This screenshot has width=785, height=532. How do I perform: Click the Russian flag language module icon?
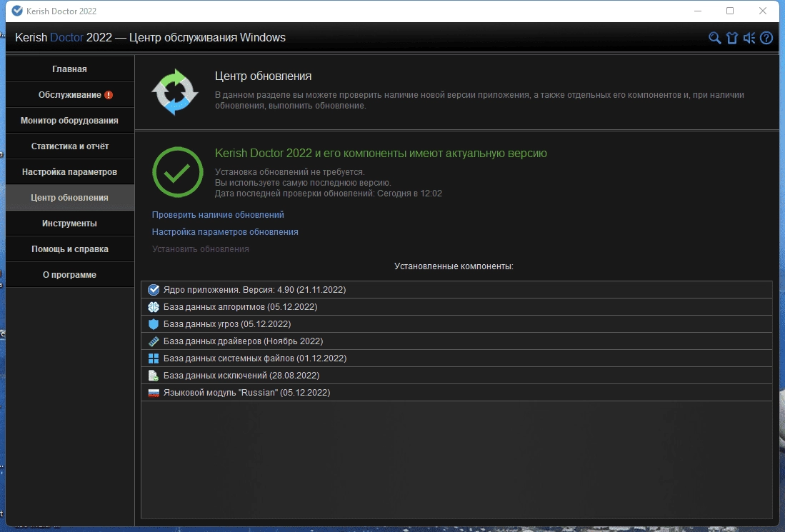click(154, 393)
